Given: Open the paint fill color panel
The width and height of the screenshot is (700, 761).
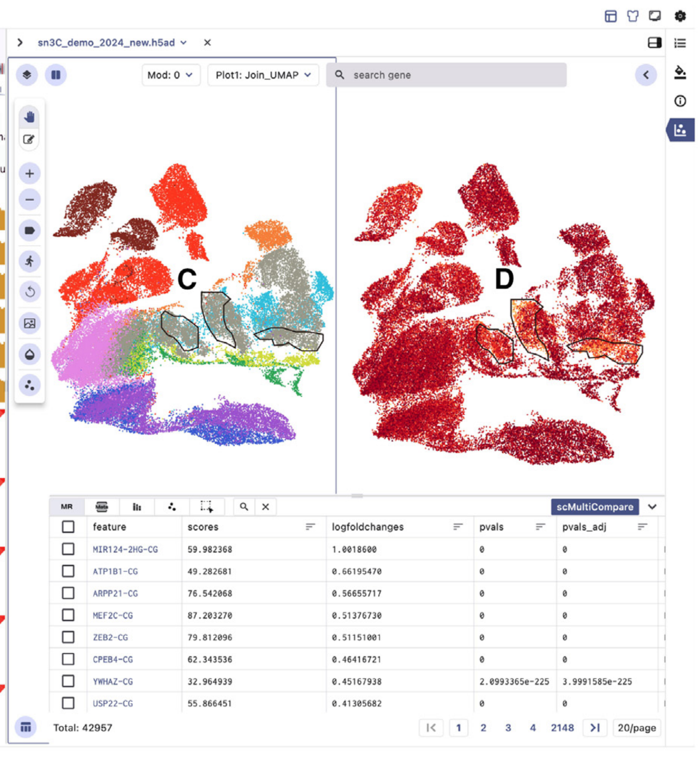Looking at the screenshot, I should click(680, 72).
